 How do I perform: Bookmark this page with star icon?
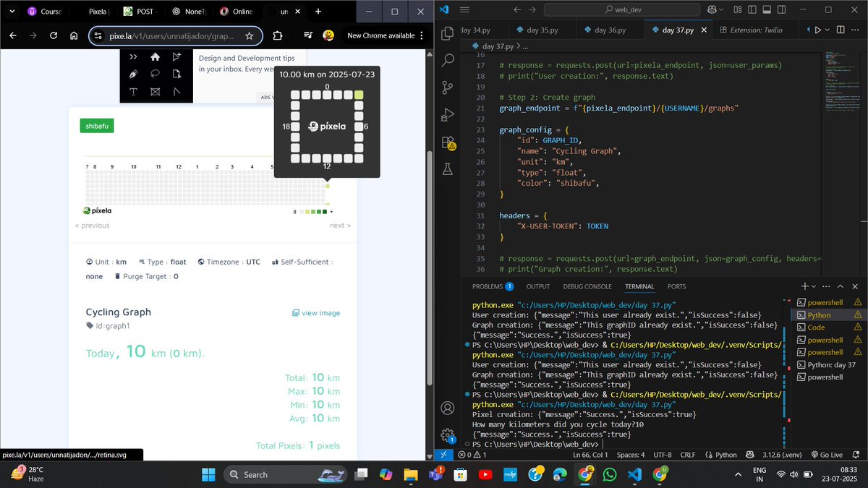[x=250, y=35]
